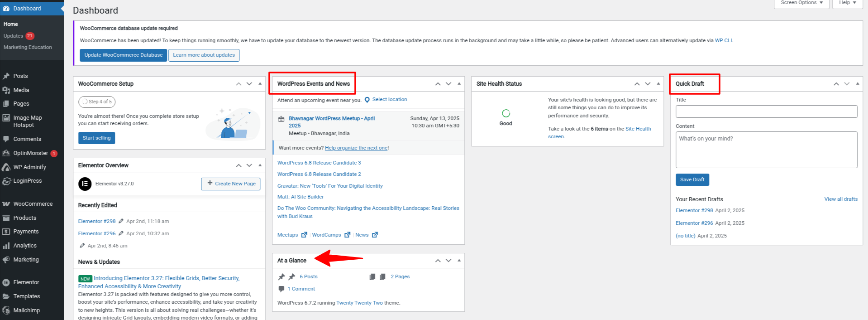This screenshot has height=320, width=868.
Task: Click the Image Map Hotspot icon
Action: pos(6,118)
